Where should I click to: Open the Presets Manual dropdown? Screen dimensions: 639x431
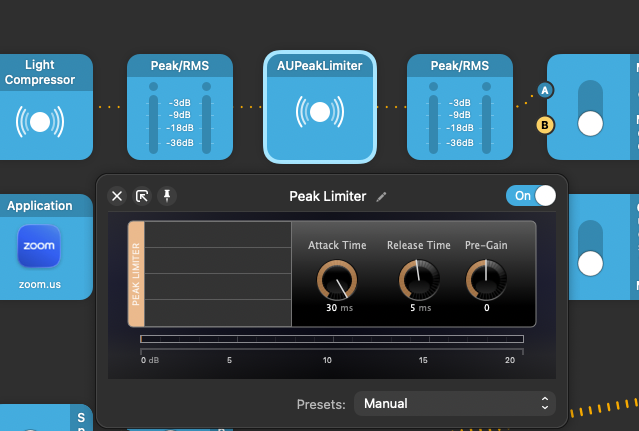[455, 403]
